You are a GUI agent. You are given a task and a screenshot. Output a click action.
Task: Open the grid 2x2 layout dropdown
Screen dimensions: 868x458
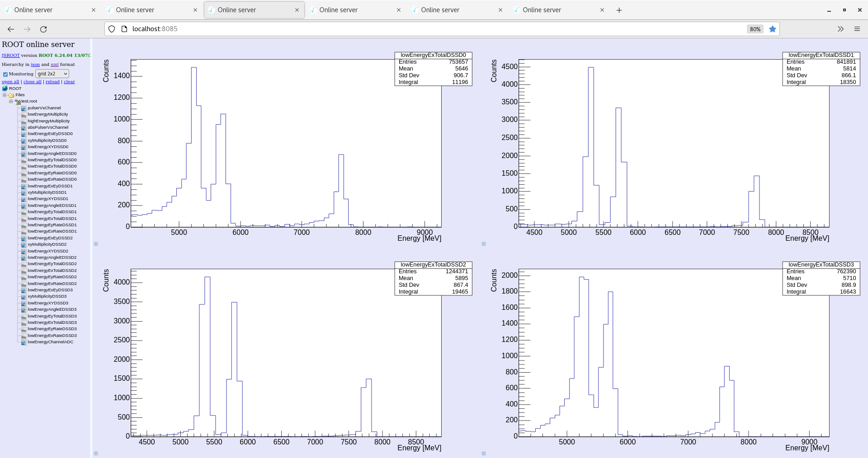click(52, 74)
